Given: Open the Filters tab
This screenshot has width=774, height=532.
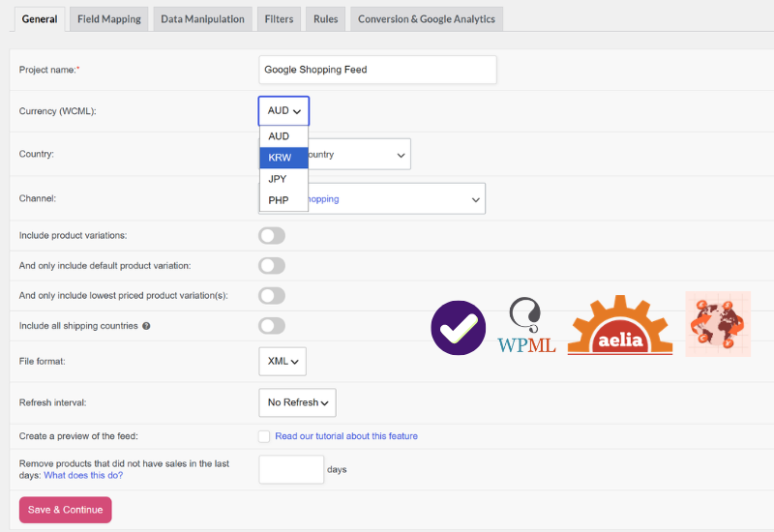Looking at the screenshot, I should tap(279, 19).
